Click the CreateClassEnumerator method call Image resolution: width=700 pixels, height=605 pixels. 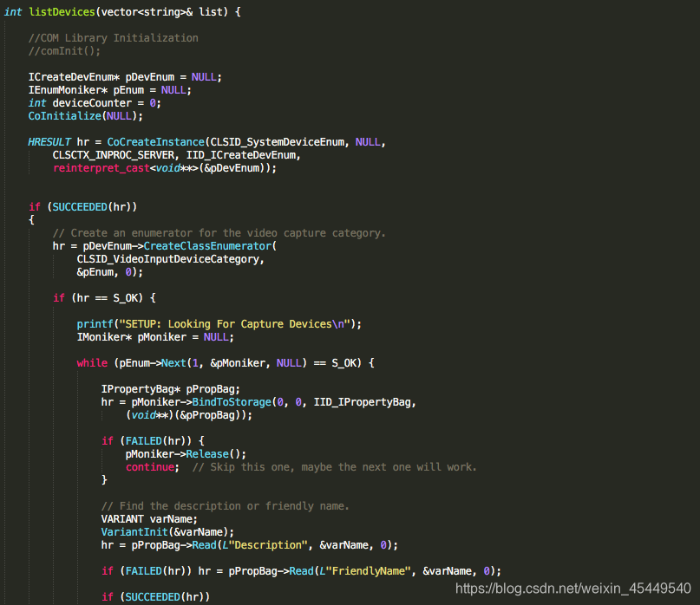[x=207, y=246]
